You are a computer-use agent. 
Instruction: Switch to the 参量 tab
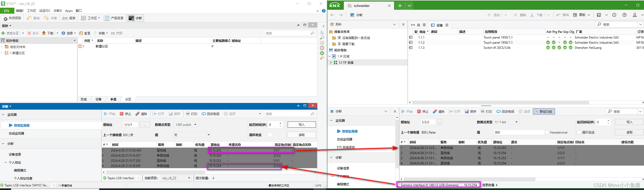tap(113, 99)
